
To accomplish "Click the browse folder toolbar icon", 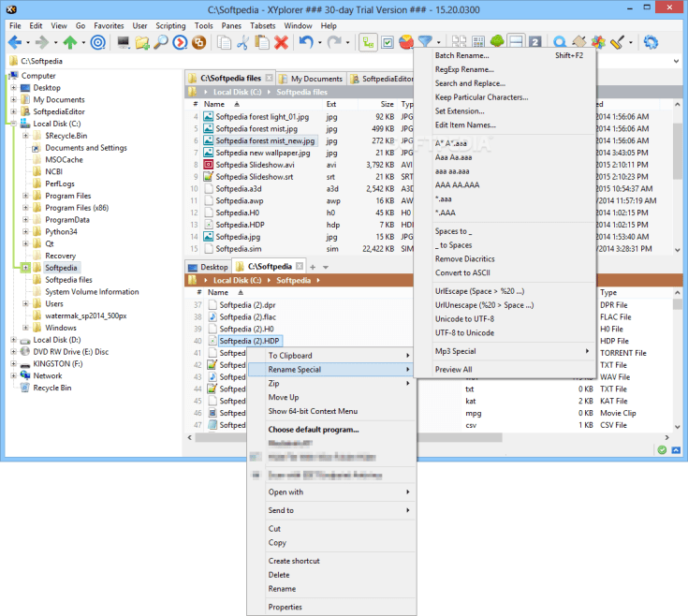I will tap(142, 42).
